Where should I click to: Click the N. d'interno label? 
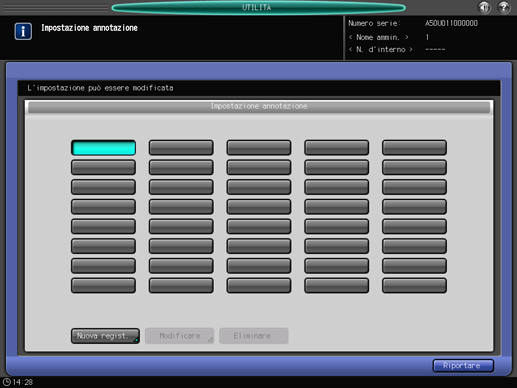(380, 50)
